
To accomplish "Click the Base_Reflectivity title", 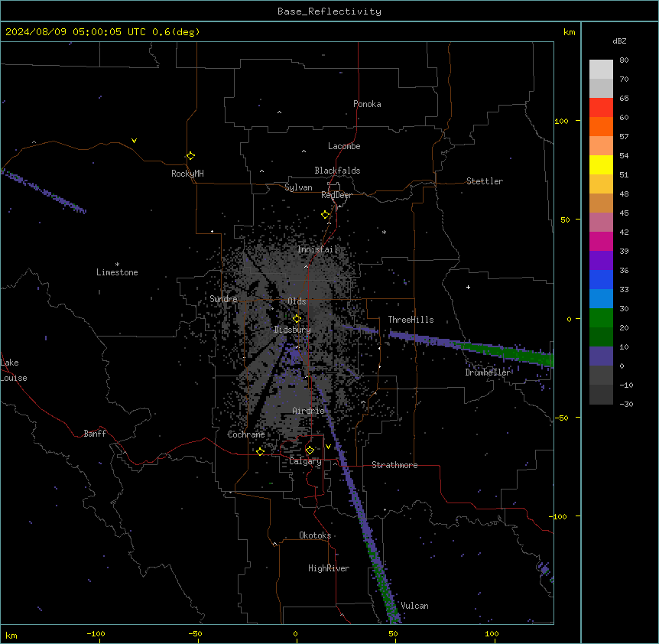I will [x=329, y=11].
